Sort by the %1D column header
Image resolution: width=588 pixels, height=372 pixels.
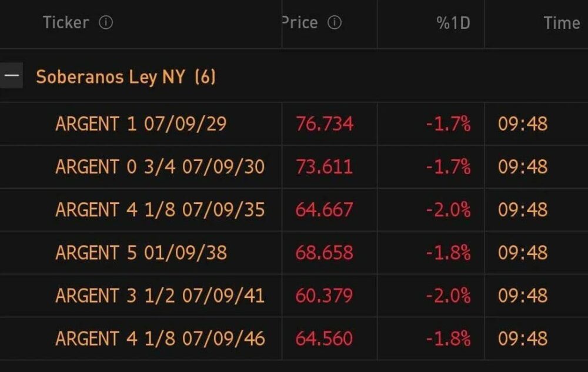pos(452,23)
